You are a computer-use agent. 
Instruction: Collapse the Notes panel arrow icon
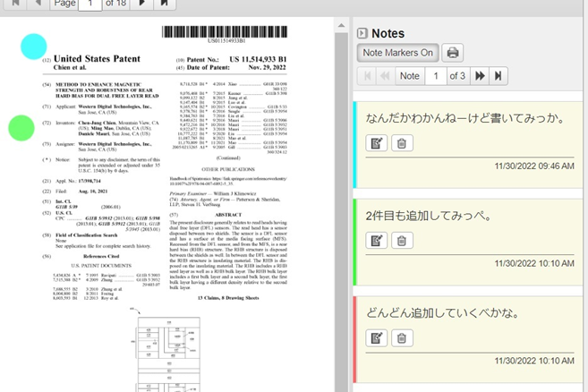click(x=362, y=33)
